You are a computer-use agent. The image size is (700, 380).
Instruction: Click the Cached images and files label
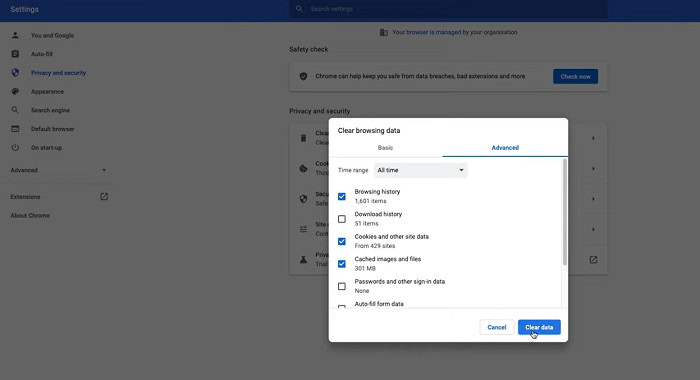coord(388,259)
